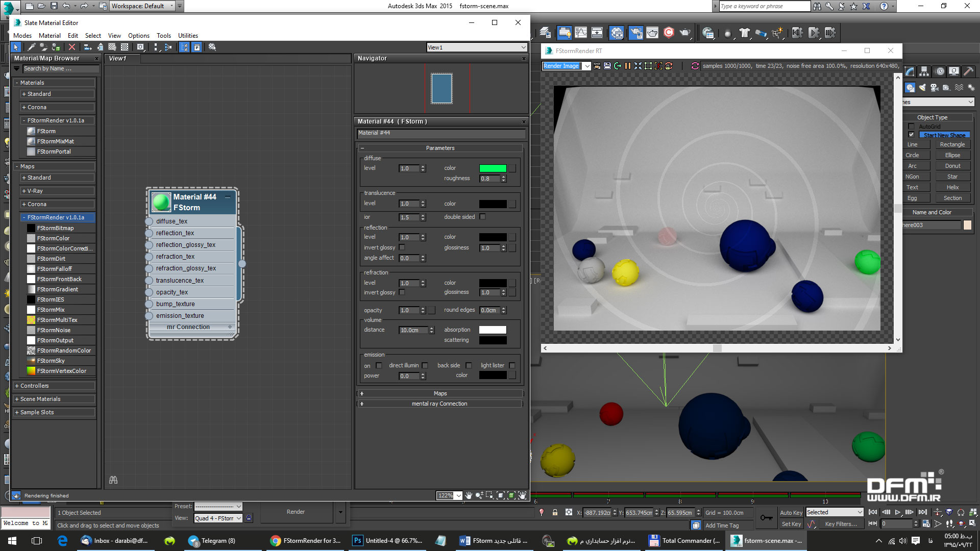Open the Edit menu

pos(73,35)
